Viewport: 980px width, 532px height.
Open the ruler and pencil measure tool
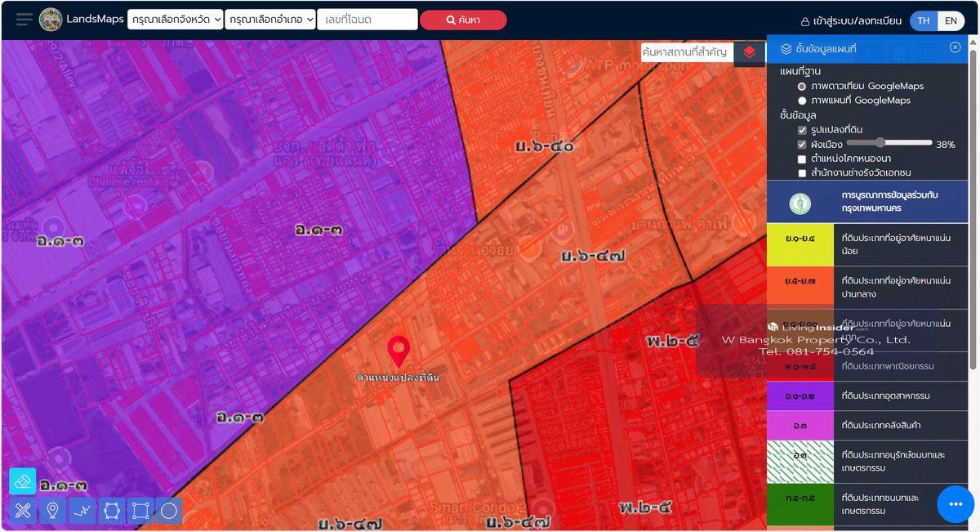[22, 511]
